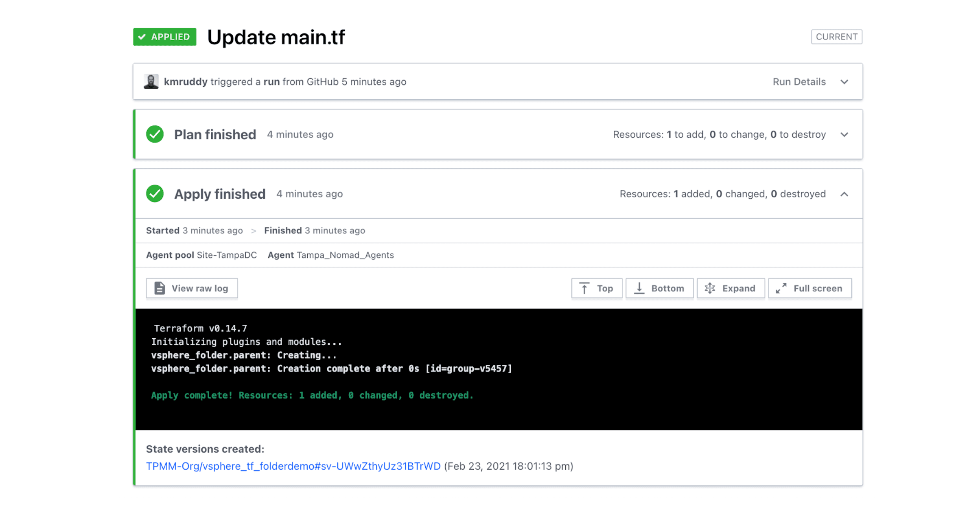Viewport: 980px width, 517px height.
Task: Click the Plan finished green checkmark icon
Action: [155, 134]
